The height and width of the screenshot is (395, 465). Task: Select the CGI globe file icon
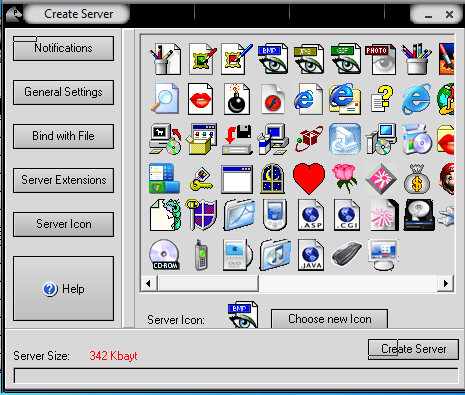(x=347, y=215)
